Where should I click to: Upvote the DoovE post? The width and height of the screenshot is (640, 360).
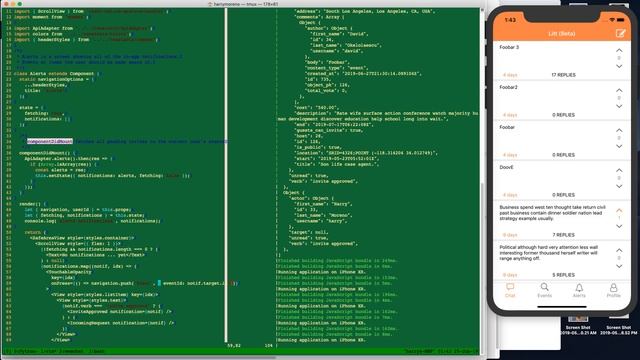[619, 170]
